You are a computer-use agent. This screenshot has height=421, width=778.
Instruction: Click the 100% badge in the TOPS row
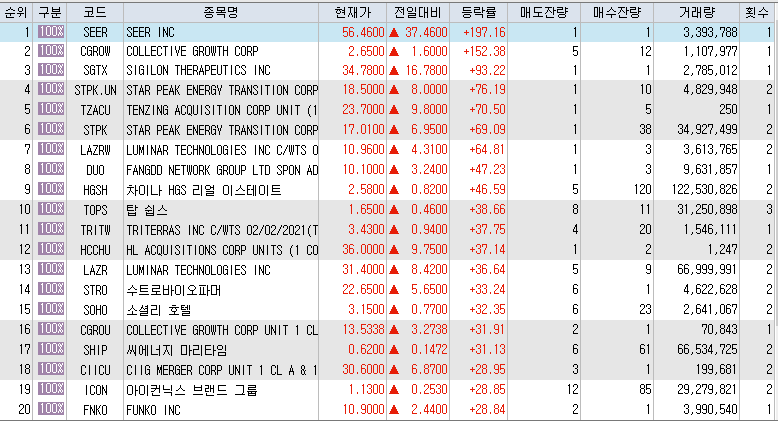51,209
